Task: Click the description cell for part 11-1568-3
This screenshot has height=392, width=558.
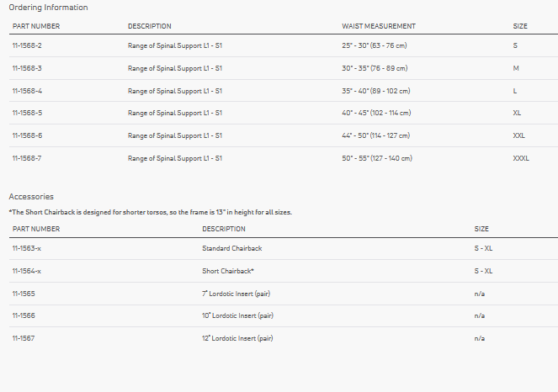Action: coord(174,68)
